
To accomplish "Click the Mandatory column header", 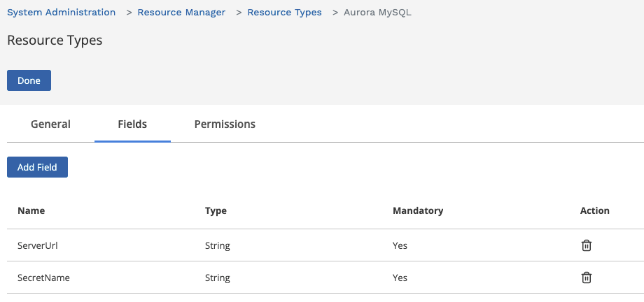I will [x=418, y=211].
